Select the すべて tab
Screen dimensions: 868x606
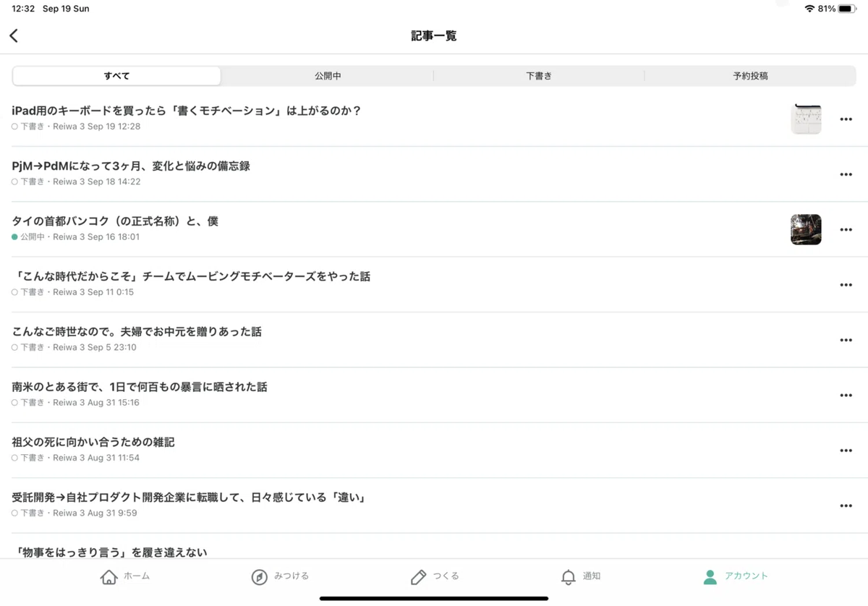116,76
